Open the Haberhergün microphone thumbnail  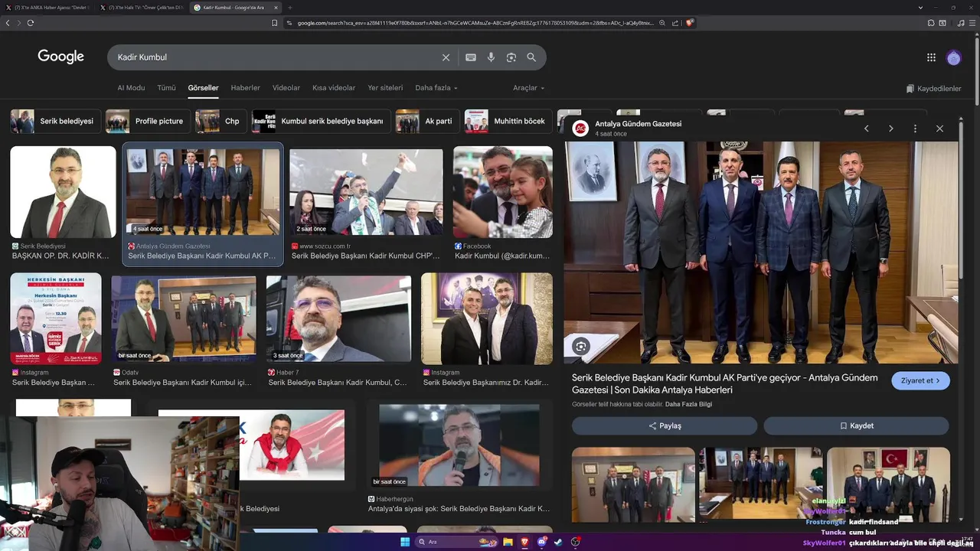click(459, 445)
